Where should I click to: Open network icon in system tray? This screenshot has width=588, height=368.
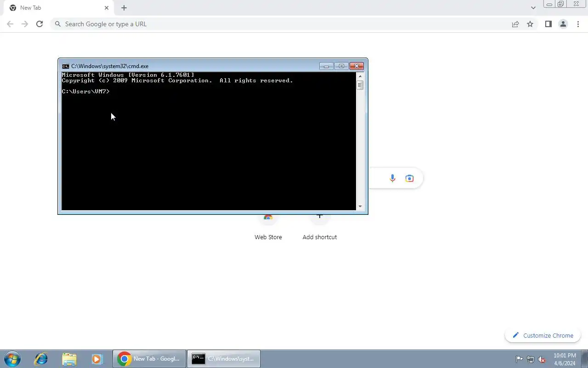click(531, 359)
